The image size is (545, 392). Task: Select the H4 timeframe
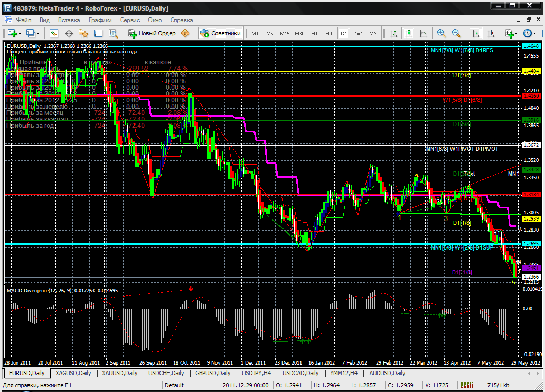(329, 33)
